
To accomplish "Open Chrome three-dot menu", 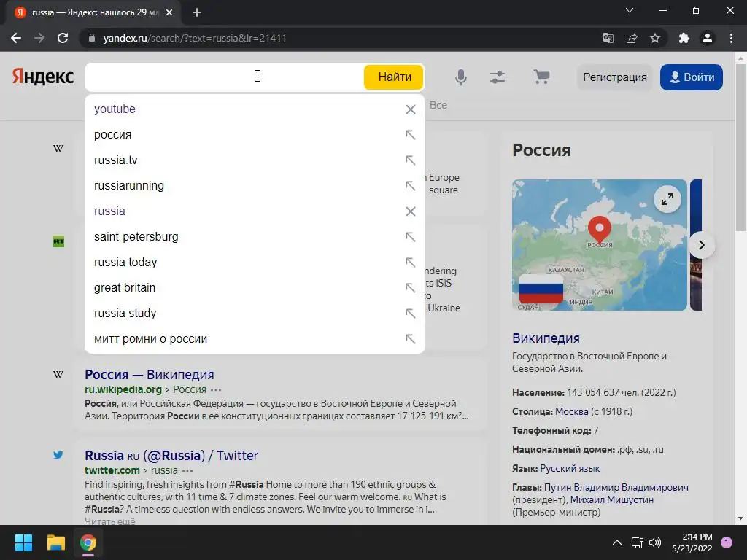I will pos(731,38).
